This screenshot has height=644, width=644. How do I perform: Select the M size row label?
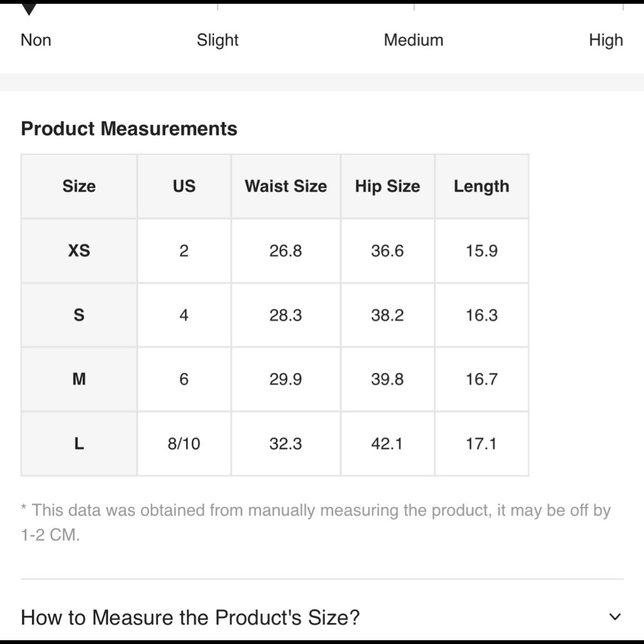(79, 379)
